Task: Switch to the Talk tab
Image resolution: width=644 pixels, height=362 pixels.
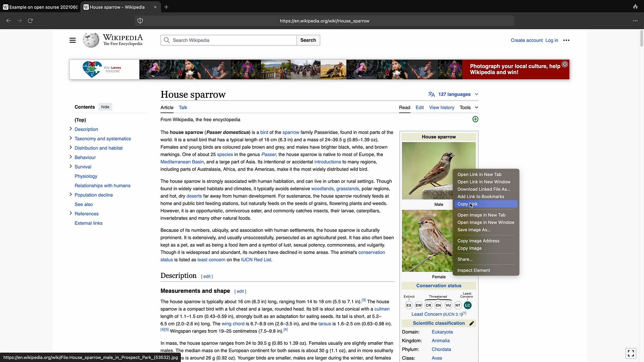Action: click(x=183, y=107)
